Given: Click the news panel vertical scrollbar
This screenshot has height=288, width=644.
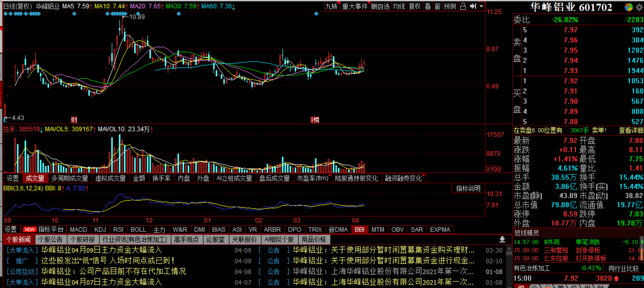Looking at the screenshot, I should click(509, 267).
